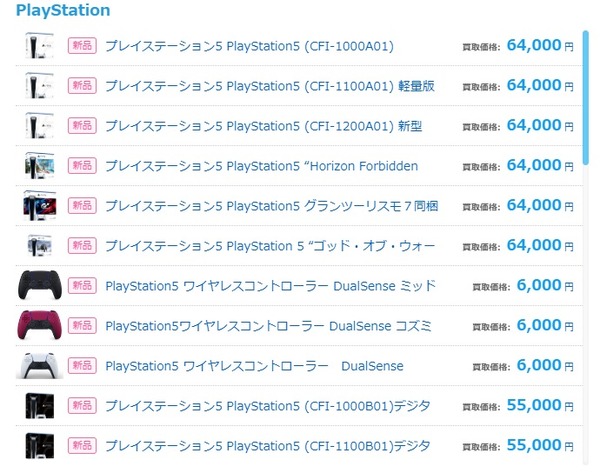Click the 新品 badge on DualSense ミッド row
Viewport: 600px width, 473px height.
pyautogui.click(x=82, y=285)
